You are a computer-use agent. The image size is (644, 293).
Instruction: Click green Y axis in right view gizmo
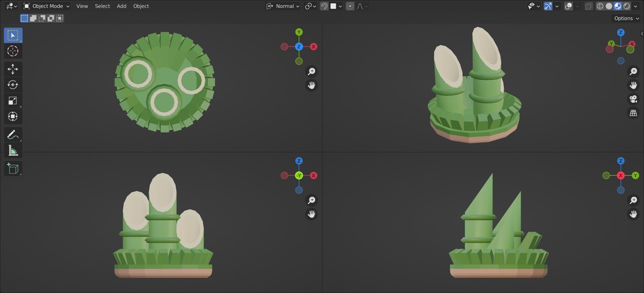[635, 175]
